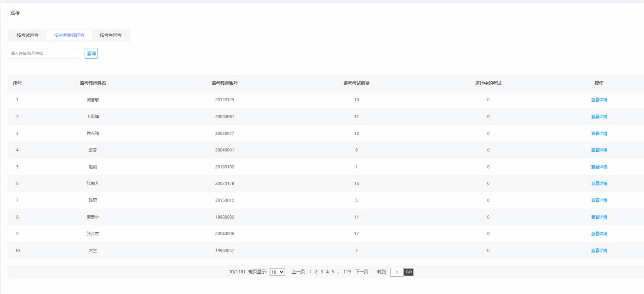The height and width of the screenshot is (294, 644).
Task: Open details for teacher 云芬
Action: 599,150
